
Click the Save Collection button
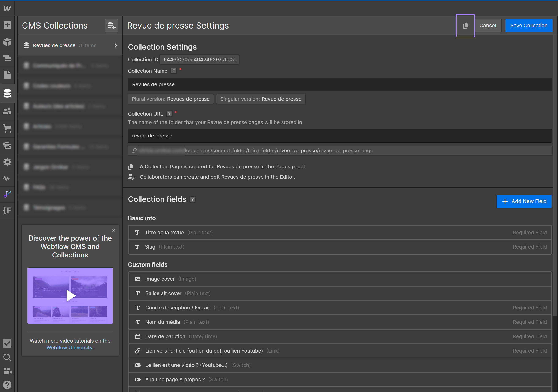coord(529,25)
